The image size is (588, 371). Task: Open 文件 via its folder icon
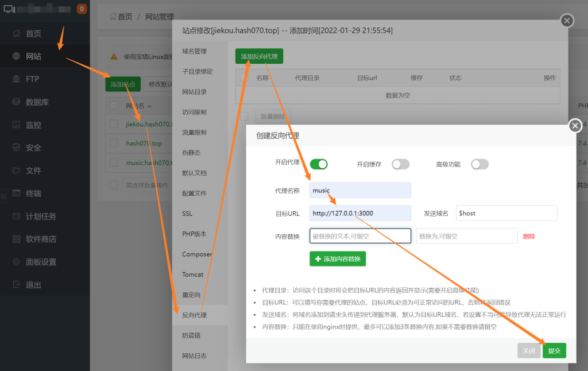tap(16, 171)
